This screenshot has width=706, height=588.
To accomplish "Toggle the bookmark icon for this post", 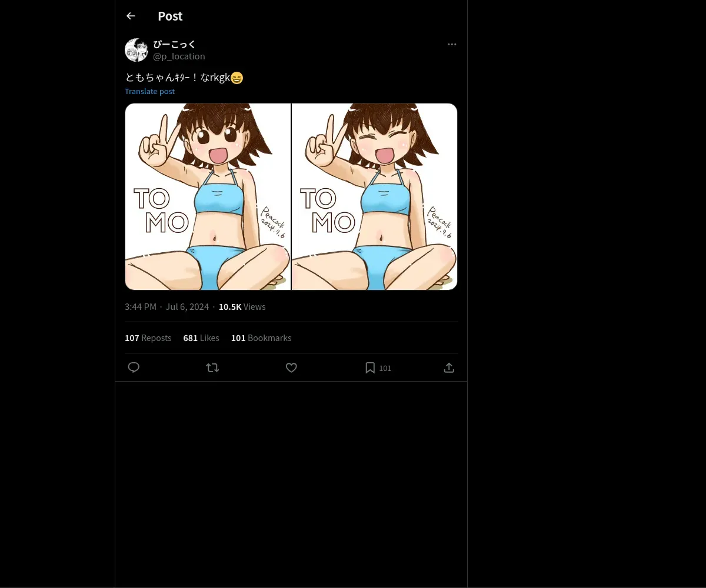I will pos(370,367).
